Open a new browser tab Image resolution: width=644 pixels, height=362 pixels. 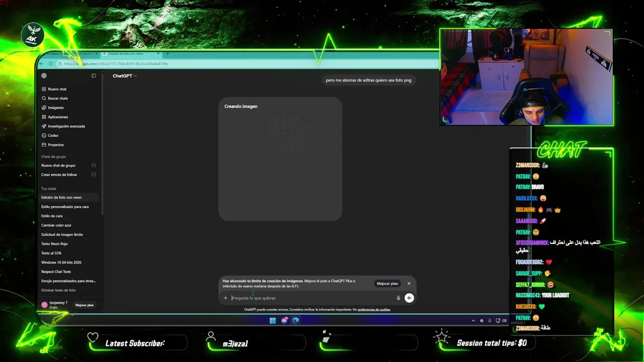point(168,53)
